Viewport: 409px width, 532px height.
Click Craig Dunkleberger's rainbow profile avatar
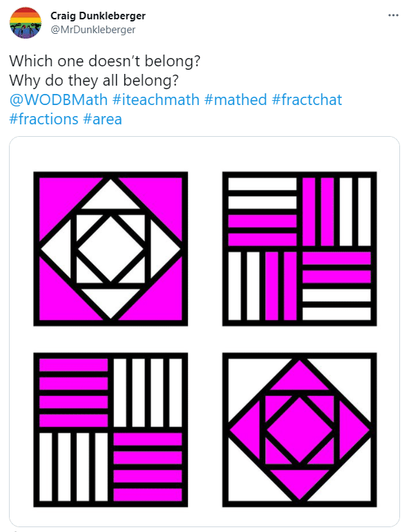coord(26,23)
